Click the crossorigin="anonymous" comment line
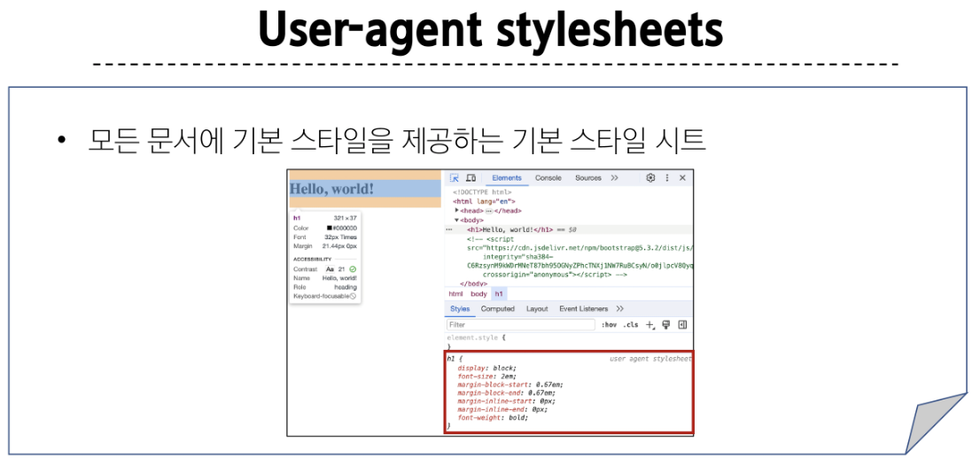The height and width of the screenshot is (466, 980). click(x=555, y=275)
